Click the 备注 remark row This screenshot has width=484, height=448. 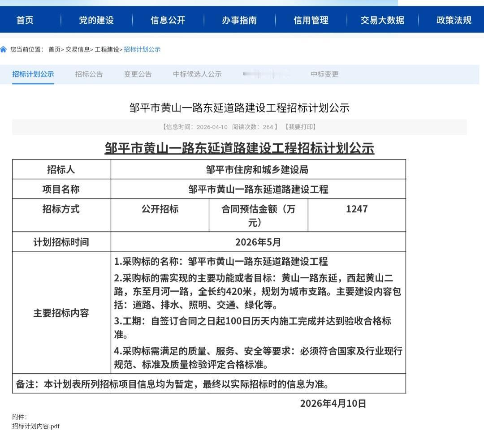209,383
